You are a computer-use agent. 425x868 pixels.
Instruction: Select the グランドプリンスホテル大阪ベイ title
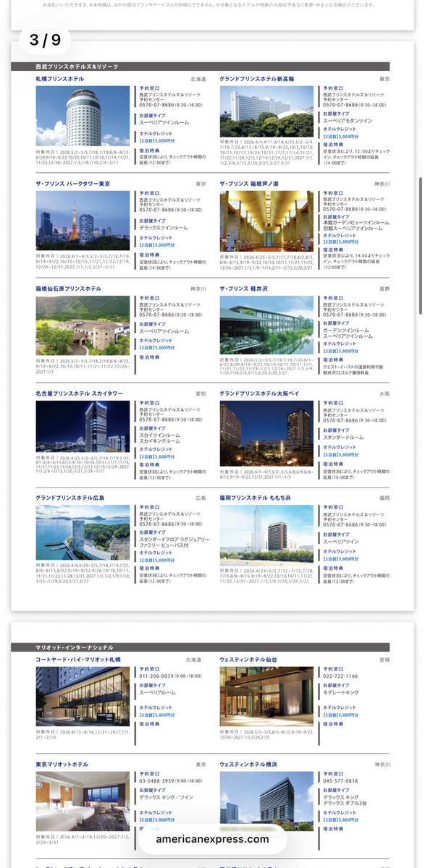259,393
